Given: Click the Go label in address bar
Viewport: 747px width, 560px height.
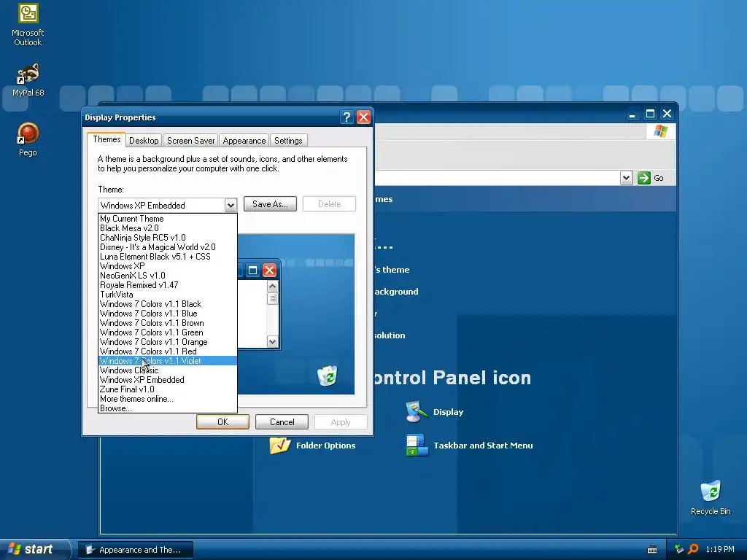Looking at the screenshot, I should (659, 178).
